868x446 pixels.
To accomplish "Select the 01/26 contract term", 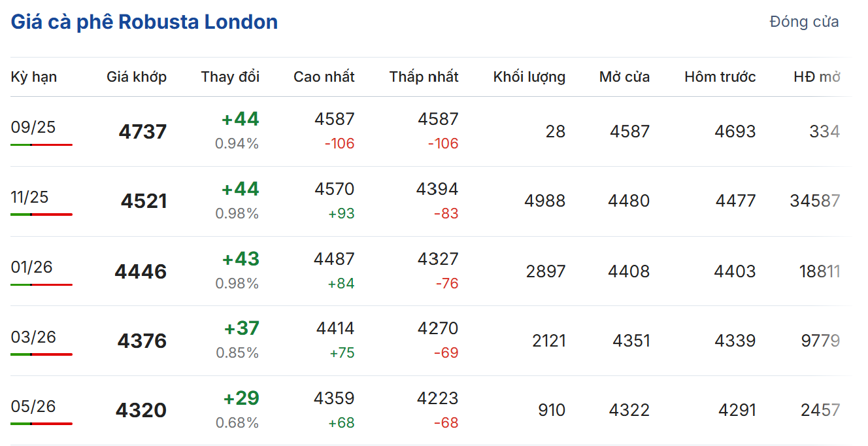I will coord(31,267).
